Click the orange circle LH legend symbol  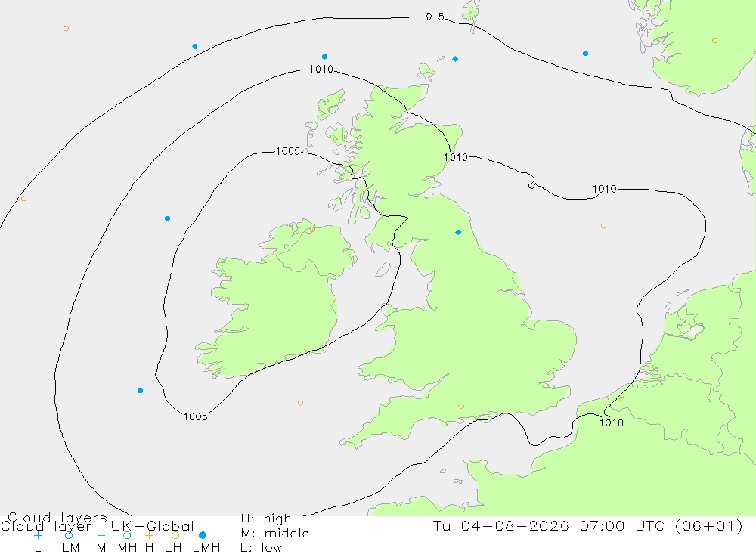[x=175, y=535]
